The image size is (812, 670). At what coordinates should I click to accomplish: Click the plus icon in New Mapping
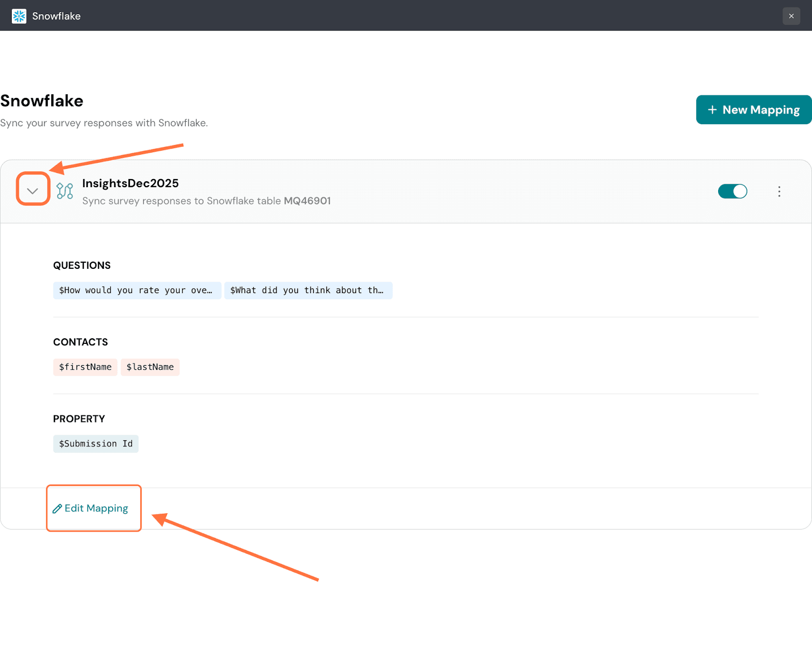click(x=712, y=110)
